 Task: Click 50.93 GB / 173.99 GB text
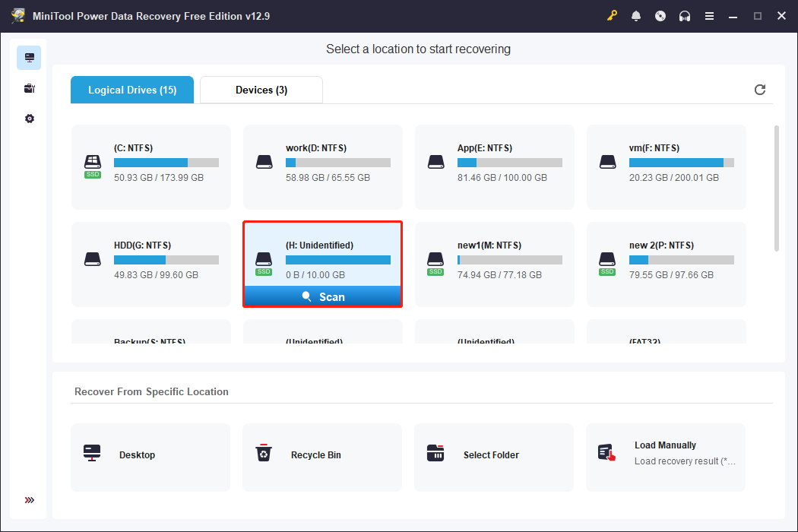159,178
